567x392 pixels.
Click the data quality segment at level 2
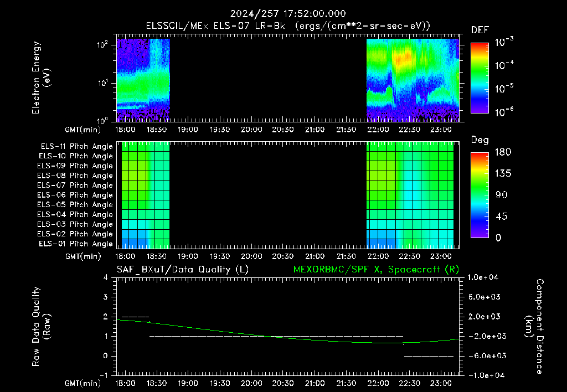[135, 317]
